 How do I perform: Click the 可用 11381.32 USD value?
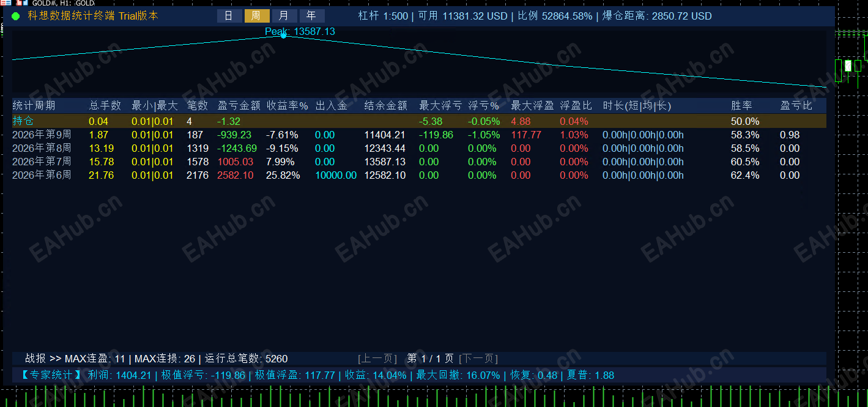(463, 16)
